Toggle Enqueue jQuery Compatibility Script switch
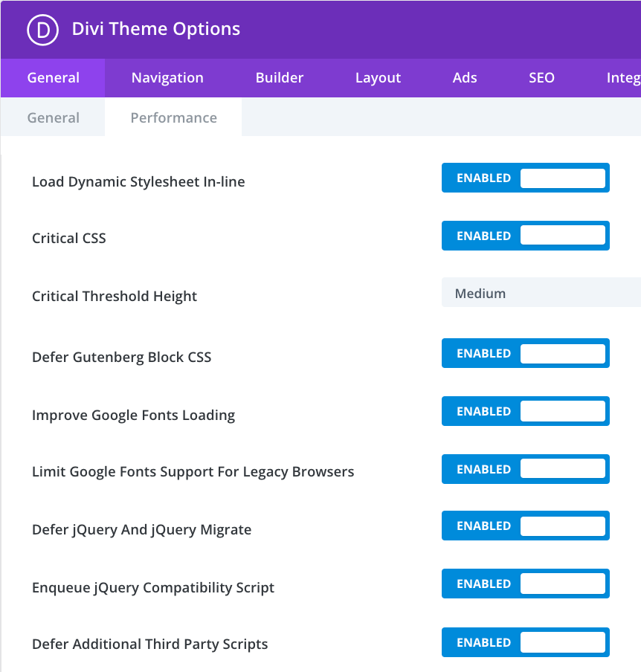Screen dimensions: 641x672 (x=525, y=584)
